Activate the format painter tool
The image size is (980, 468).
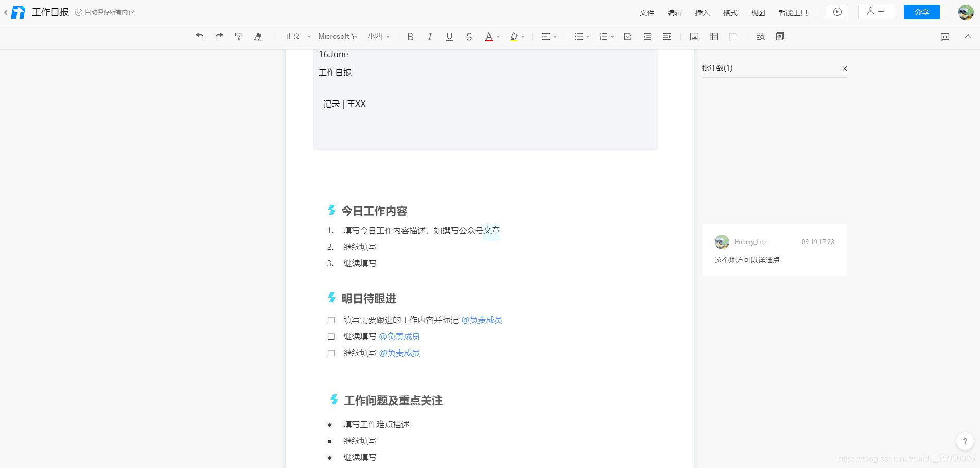239,37
